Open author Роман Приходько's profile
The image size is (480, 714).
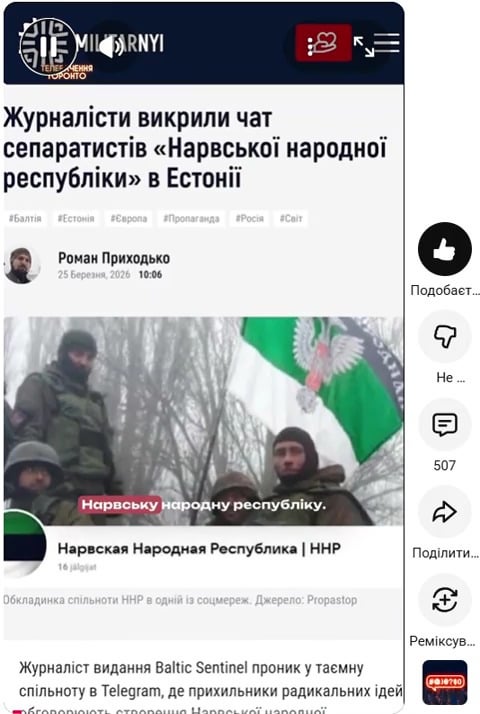pyautogui.click(x=114, y=258)
